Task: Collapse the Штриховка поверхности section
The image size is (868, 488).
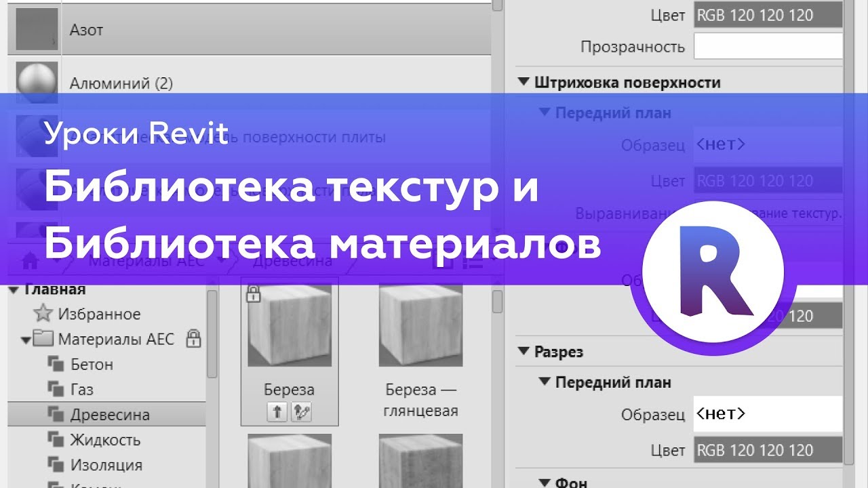Action: tap(523, 83)
